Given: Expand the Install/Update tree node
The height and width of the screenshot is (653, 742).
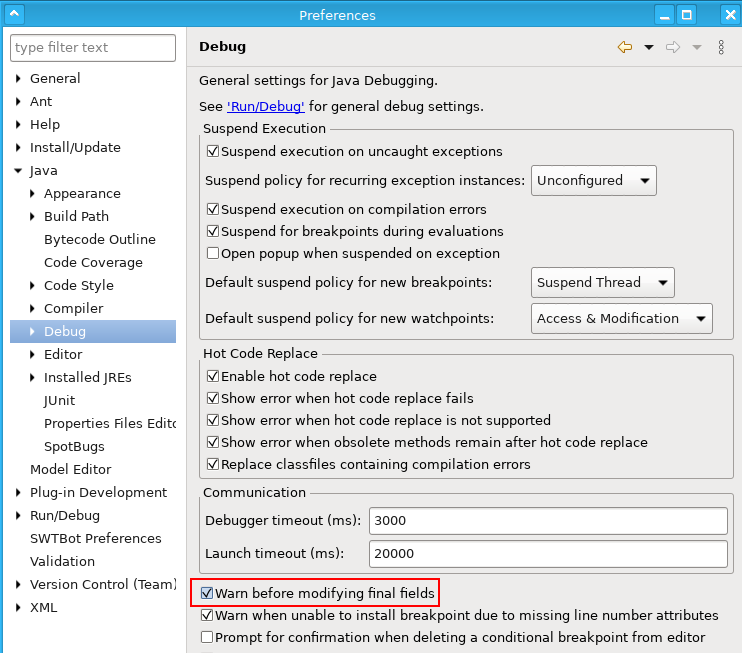Looking at the screenshot, I should coord(18,148).
